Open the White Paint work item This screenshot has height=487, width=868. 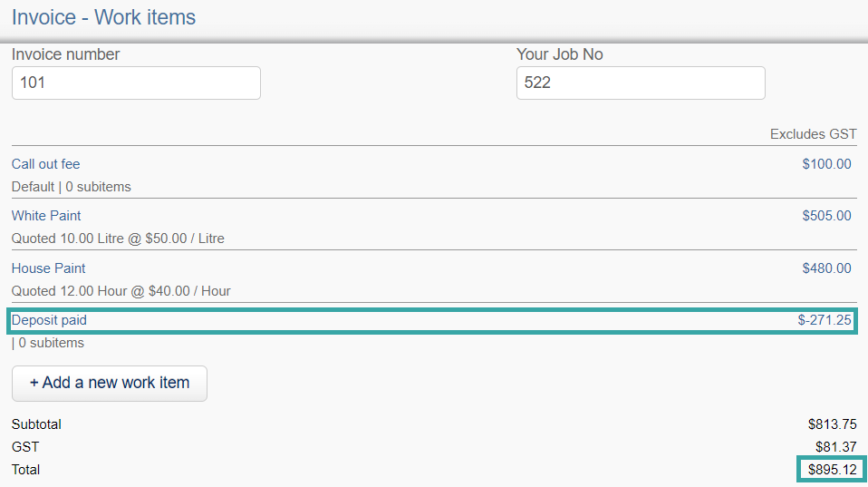click(46, 216)
